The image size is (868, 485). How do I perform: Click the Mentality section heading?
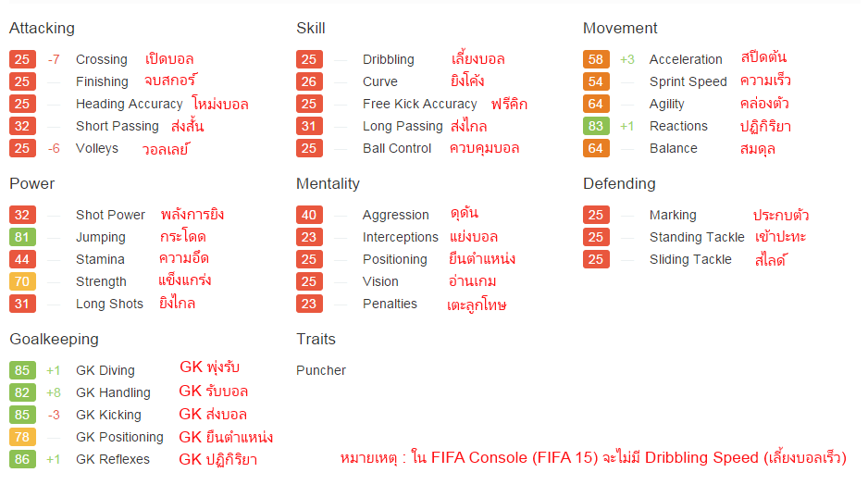pyautogui.click(x=328, y=183)
